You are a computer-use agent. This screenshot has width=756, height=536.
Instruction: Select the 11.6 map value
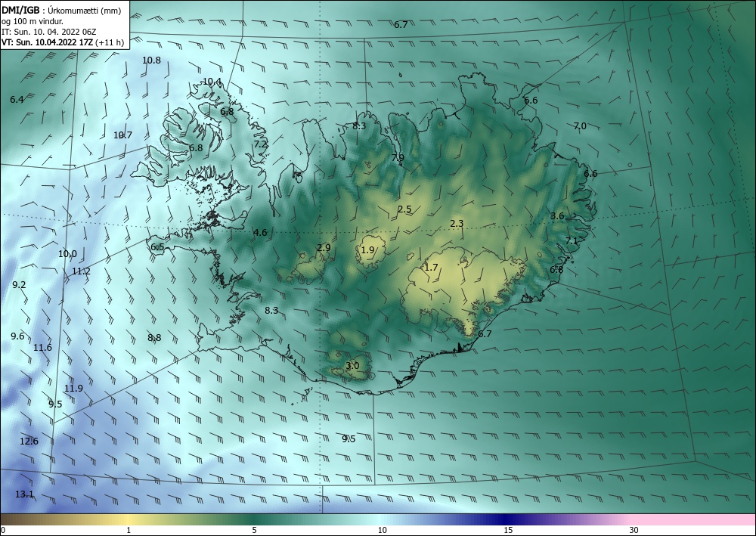pos(42,347)
